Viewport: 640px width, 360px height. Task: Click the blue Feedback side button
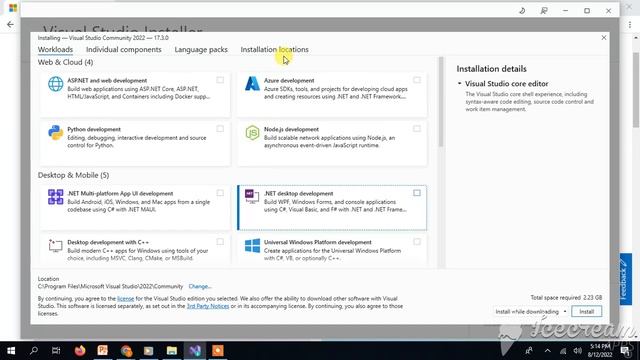[x=625, y=279]
